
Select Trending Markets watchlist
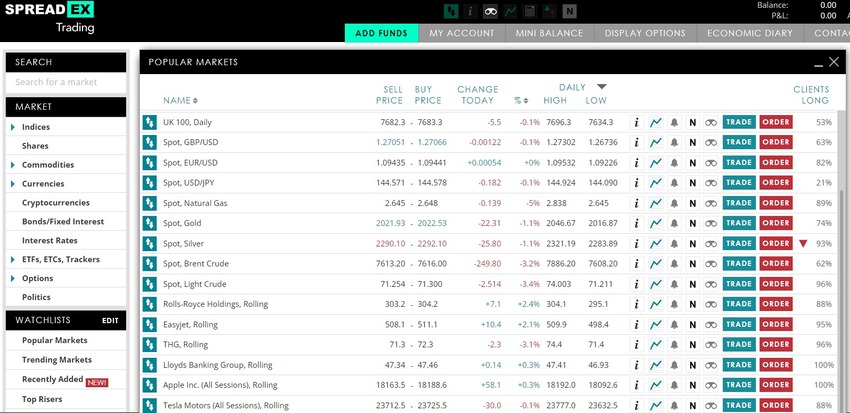[x=57, y=360]
